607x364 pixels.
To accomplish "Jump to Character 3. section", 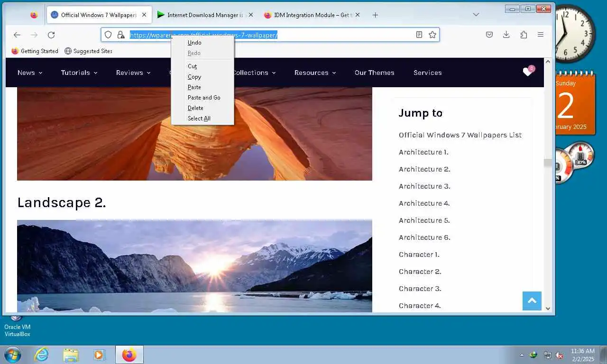I will (420, 289).
